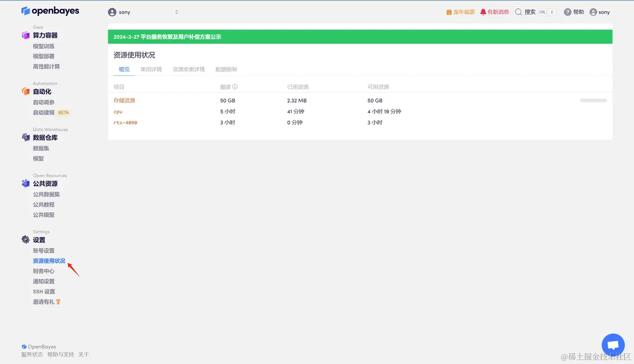Viewport: 634px width, 364px height.
Task: Click the gift icon beside 邀请有礼
Action: pyautogui.click(x=58, y=302)
